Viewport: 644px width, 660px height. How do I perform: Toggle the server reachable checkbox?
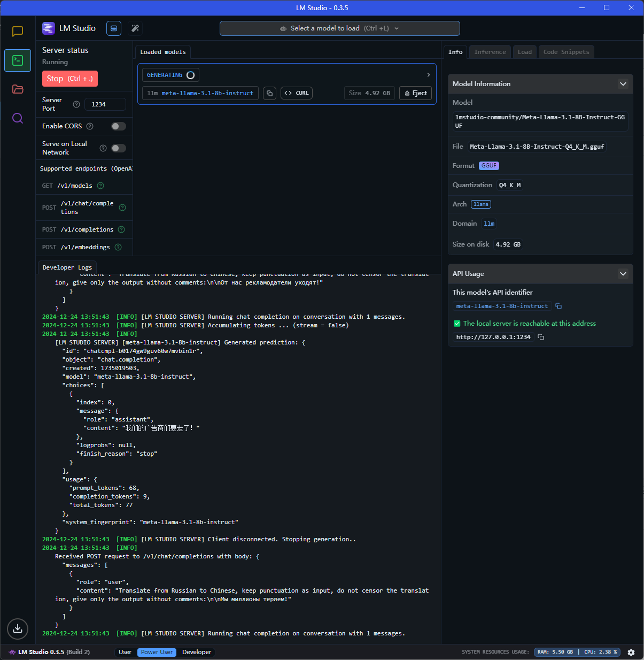point(457,324)
